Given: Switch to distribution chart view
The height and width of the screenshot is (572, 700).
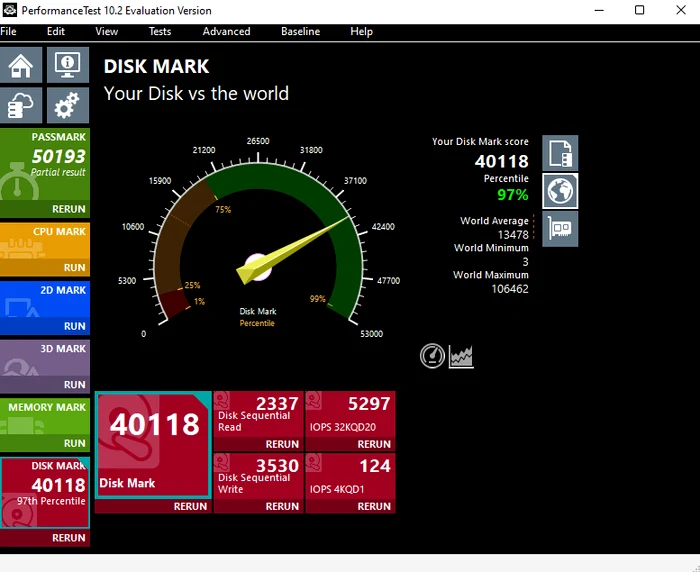Looking at the screenshot, I should click(461, 357).
